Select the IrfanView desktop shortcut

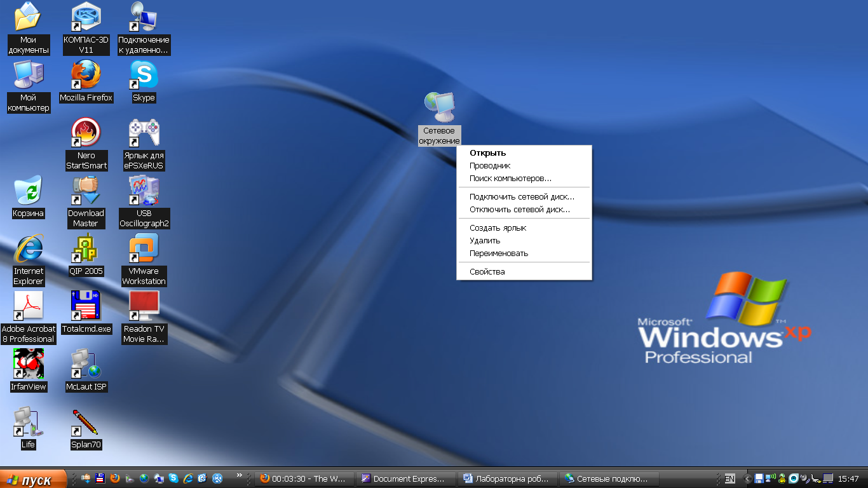pyautogui.click(x=28, y=370)
